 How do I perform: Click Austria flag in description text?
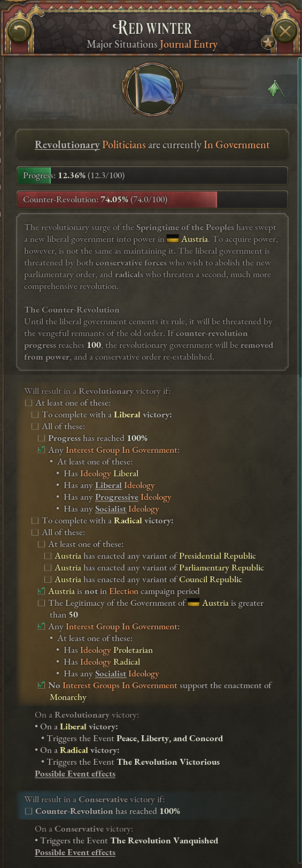pos(172,239)
